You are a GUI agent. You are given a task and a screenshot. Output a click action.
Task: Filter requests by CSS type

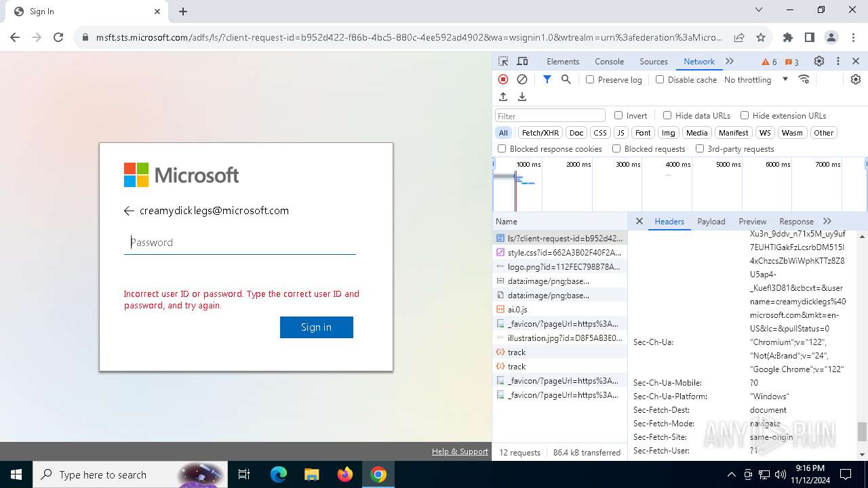coord(600,133)
